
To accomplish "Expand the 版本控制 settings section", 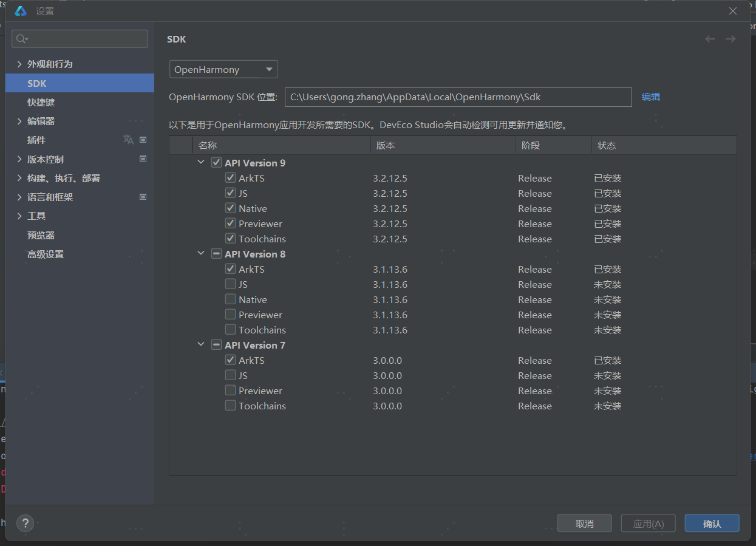I will coord(19,159).
